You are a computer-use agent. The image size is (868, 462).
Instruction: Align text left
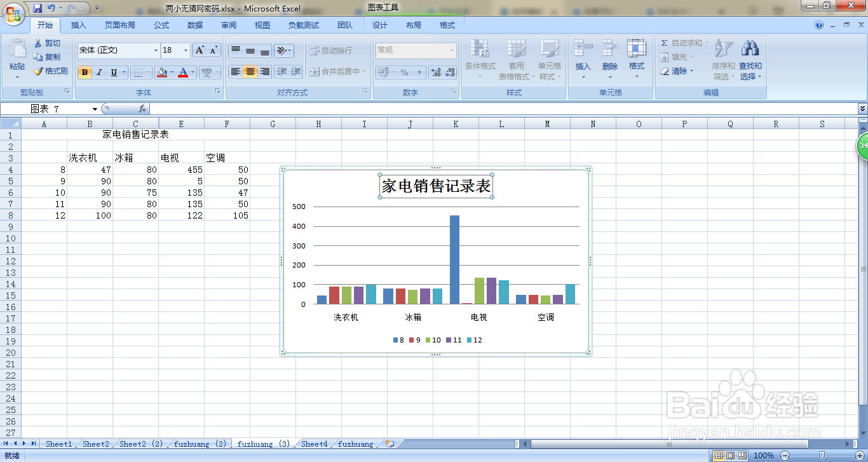236,72
